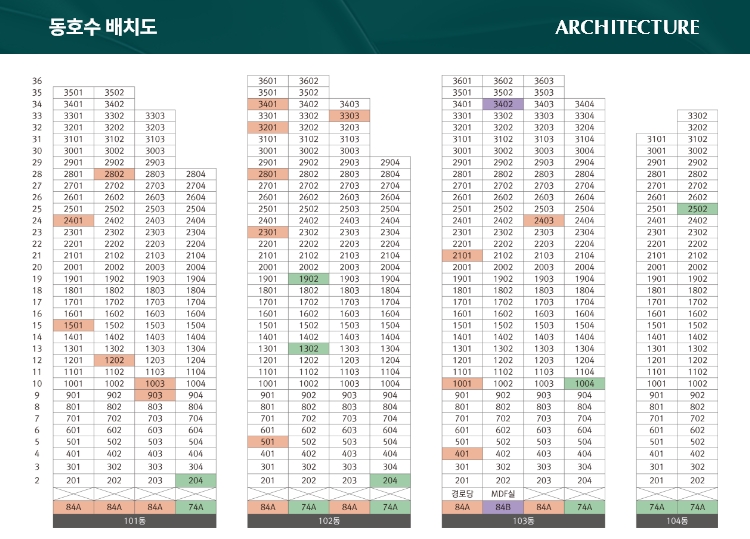The width and height of the screenshot is (750, 539).
Task: Click green unit 1004 in building 103
Action: [585, 384]
